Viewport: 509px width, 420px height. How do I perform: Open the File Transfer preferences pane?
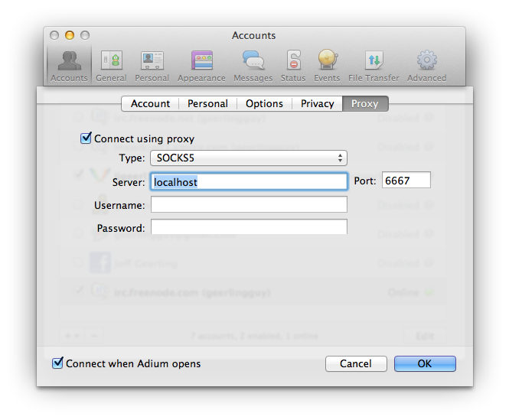(x=374, y=66)
